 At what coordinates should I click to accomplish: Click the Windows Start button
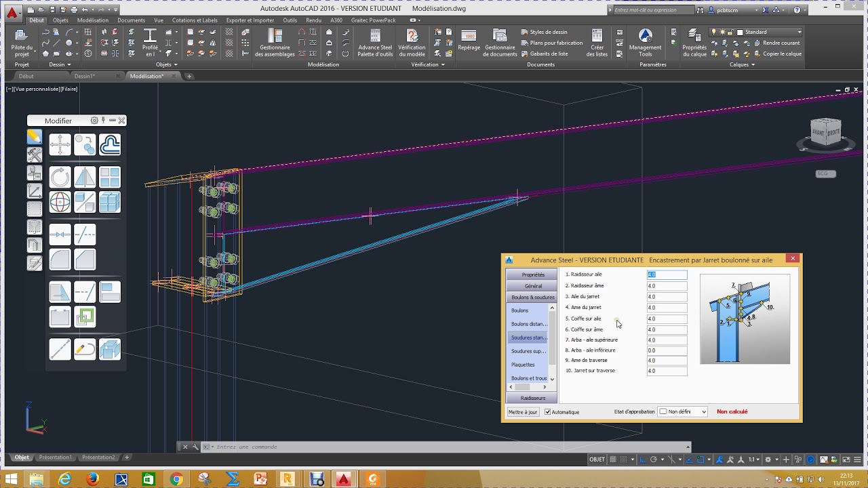(12, 479)
